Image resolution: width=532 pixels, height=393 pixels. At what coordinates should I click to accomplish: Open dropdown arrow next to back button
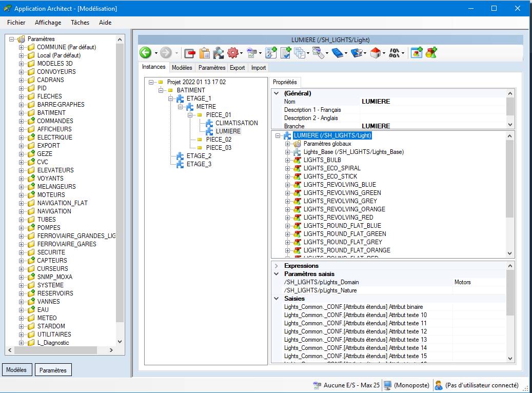(x=156, y=53)
